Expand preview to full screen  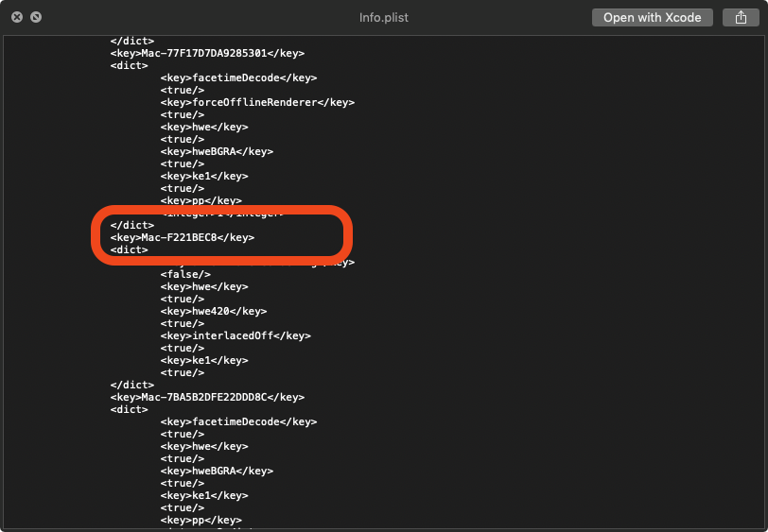pos(35,17)
